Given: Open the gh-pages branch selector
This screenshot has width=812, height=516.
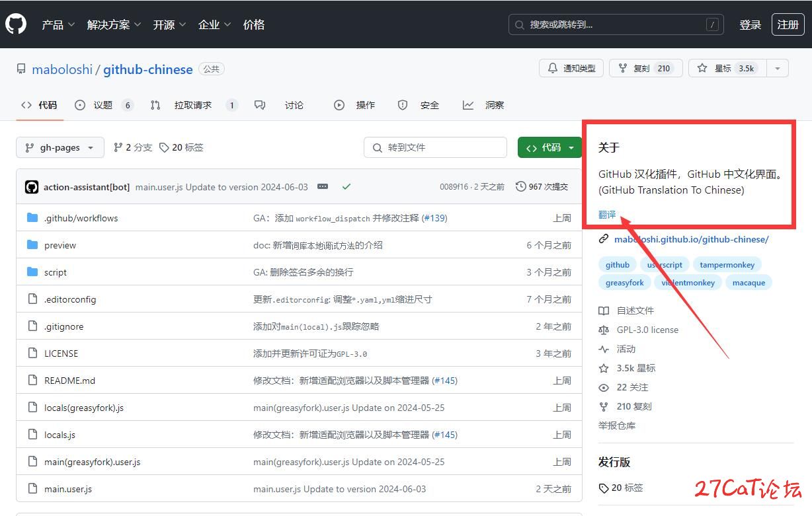Looking at the screenshot, I should [x=60, y=147].
